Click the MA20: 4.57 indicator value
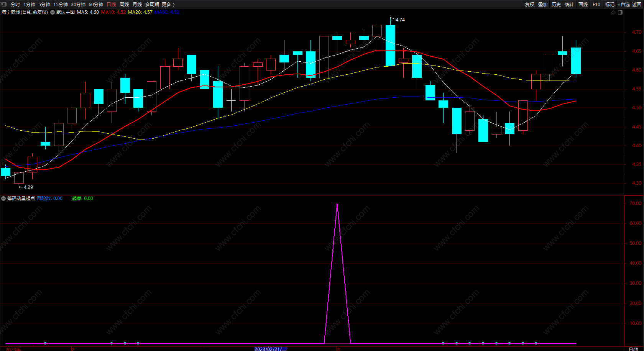The width and height of the screenshot is (644, 351). tap(140, 12)
